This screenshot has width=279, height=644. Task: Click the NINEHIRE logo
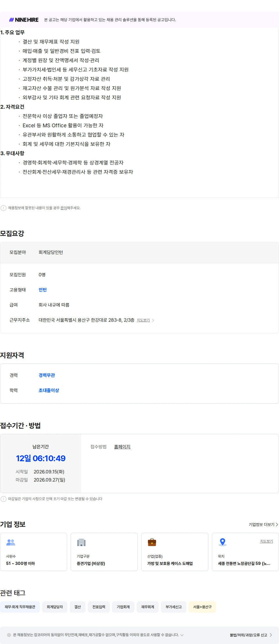[x=24, y=20]
